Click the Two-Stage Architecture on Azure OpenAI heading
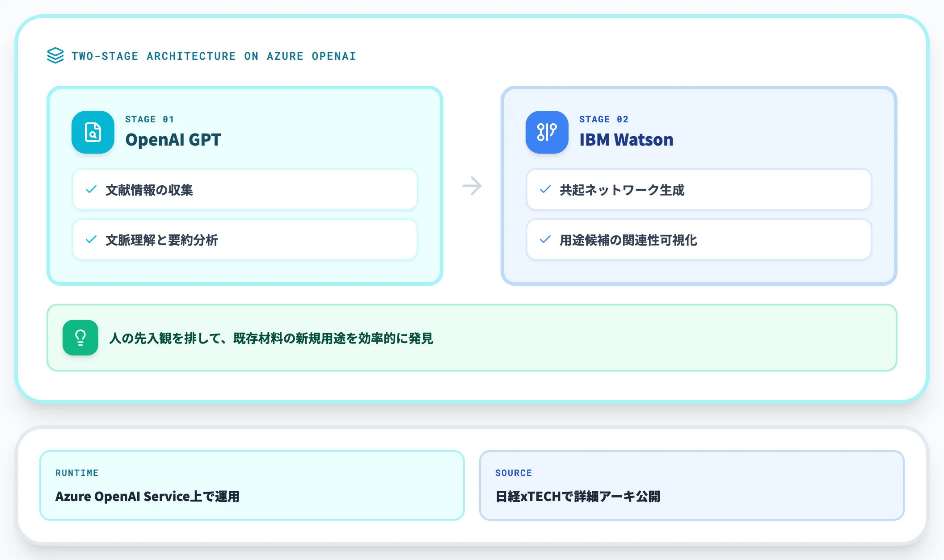The image size is (944, 560). coord(214,56)
